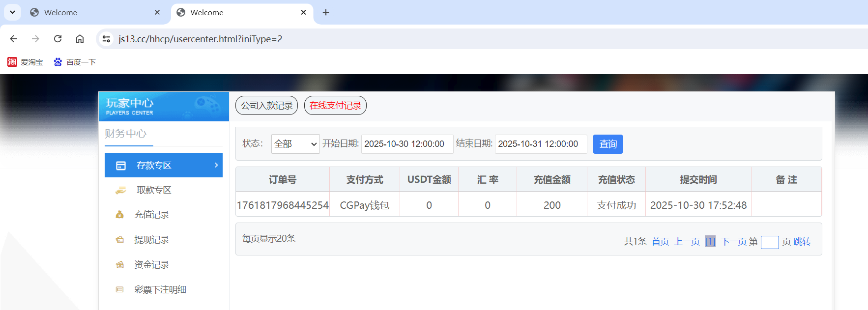Viewport: 868px width, 310px height.
Task: Open the 百度一下 bookmark
Action: (75, 62)
